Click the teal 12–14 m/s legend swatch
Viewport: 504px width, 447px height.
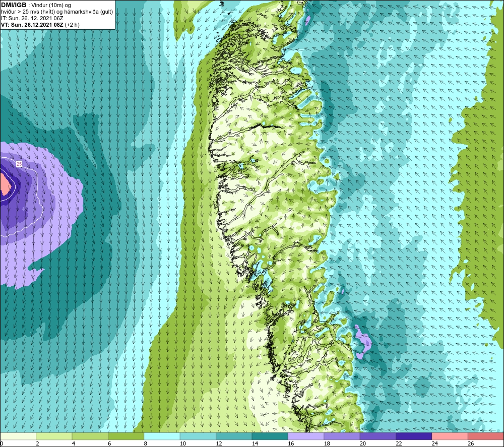pos(234,436)
